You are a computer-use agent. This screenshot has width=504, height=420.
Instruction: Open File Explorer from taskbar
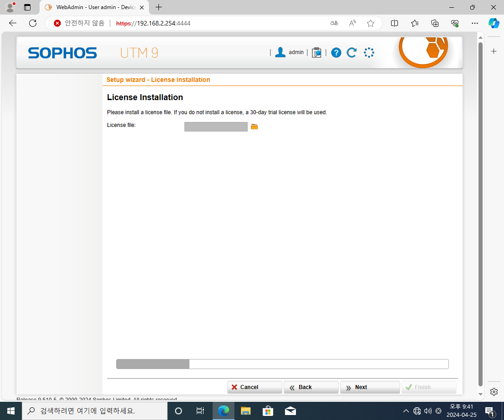(x=245, y=411)
